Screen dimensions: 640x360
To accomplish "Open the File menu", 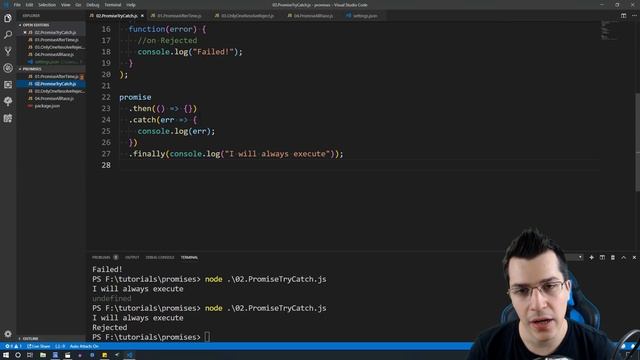I will [x=17, y=5].
